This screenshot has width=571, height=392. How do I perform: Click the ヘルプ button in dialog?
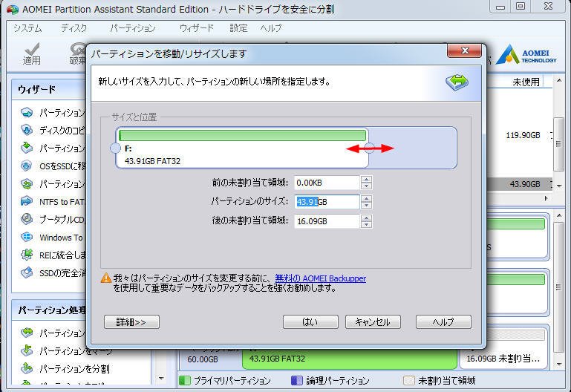click(443, 321)
